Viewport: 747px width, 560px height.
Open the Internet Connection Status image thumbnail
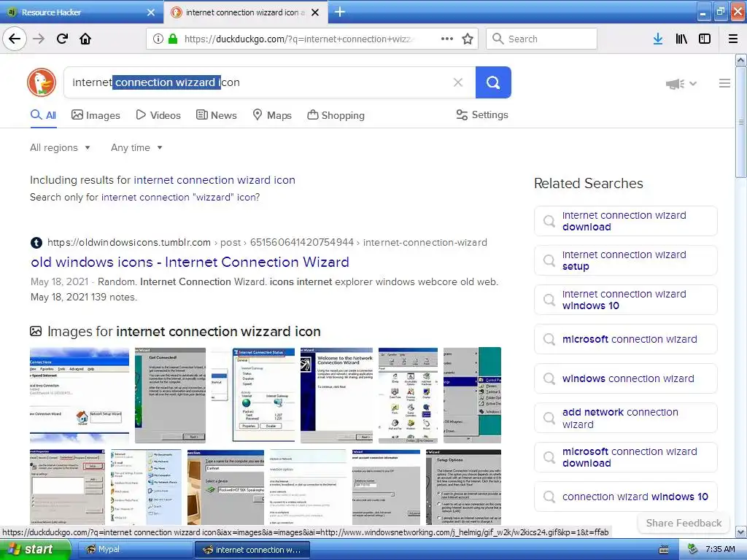[x=253, y=395]
